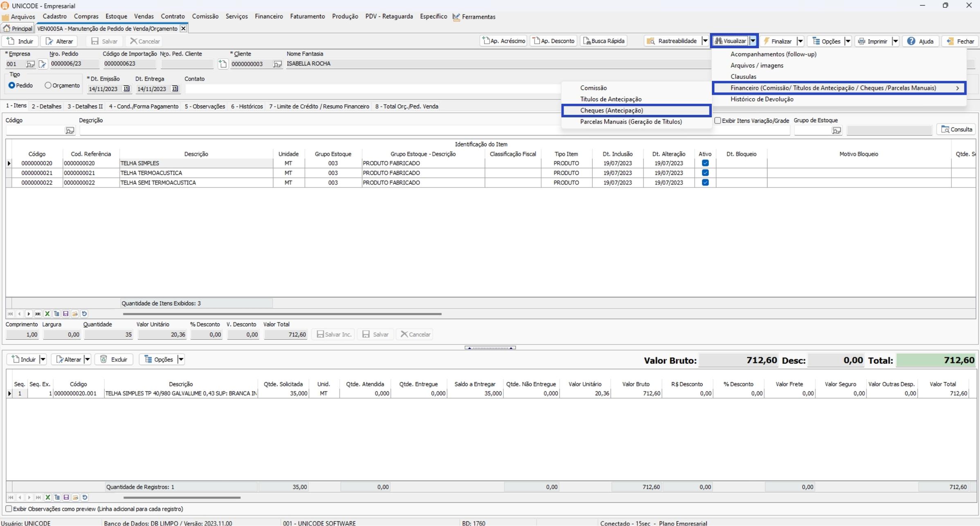The image size is (980, 526).
Task: Click the Consulta button
Action: tap(956, 130)
